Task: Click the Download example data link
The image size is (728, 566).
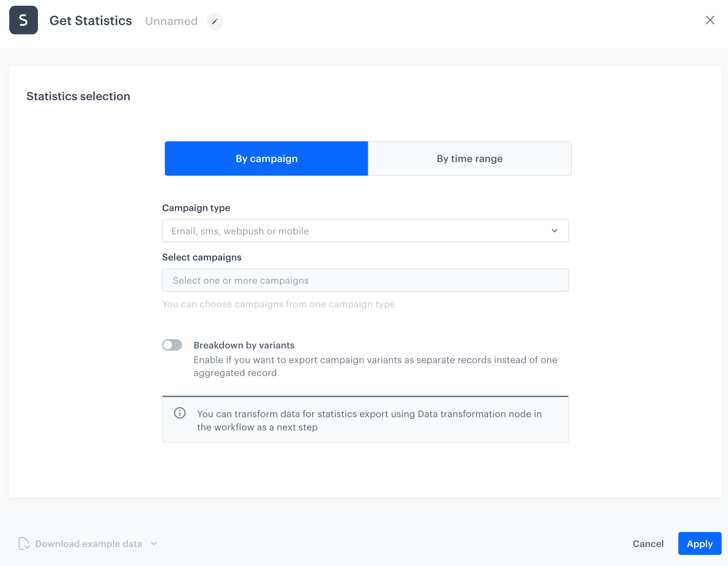Action: (88, 543)
